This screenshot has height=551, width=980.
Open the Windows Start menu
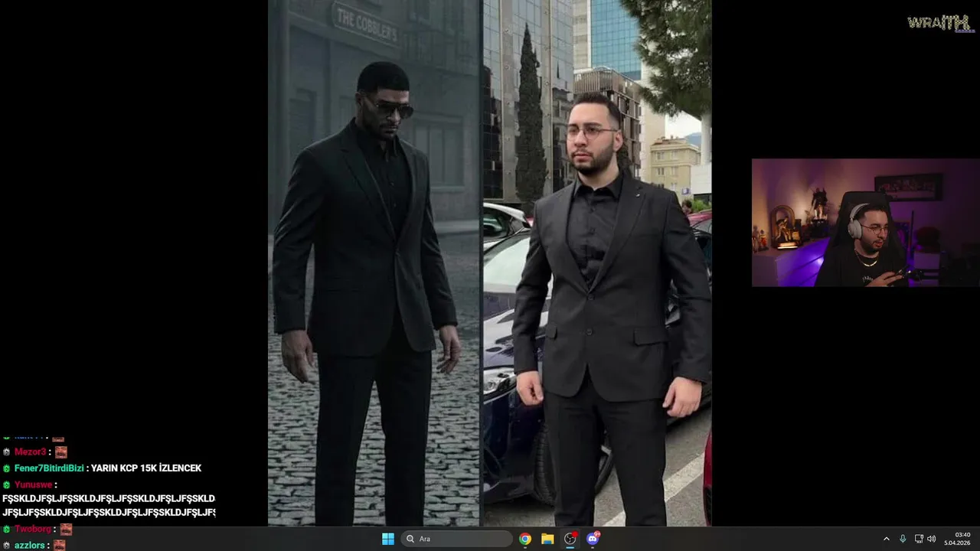[388, 539]
